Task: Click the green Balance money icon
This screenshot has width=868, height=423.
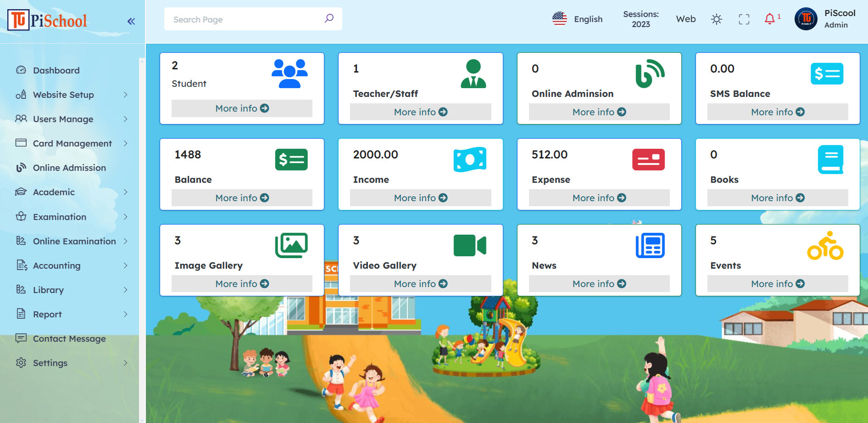Action: coord(291,159)
